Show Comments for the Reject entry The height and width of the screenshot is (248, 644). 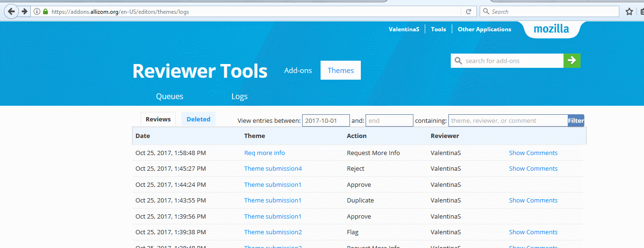[x=533, y=168]
